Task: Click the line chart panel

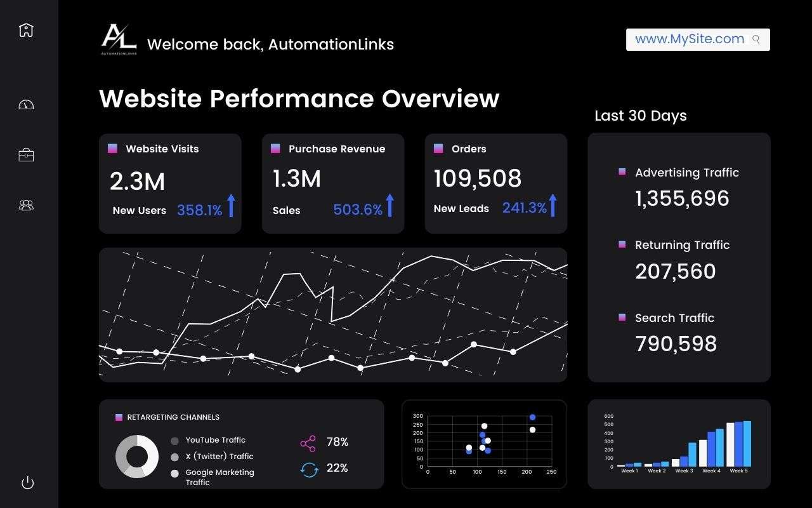Action: pos(333,315)
